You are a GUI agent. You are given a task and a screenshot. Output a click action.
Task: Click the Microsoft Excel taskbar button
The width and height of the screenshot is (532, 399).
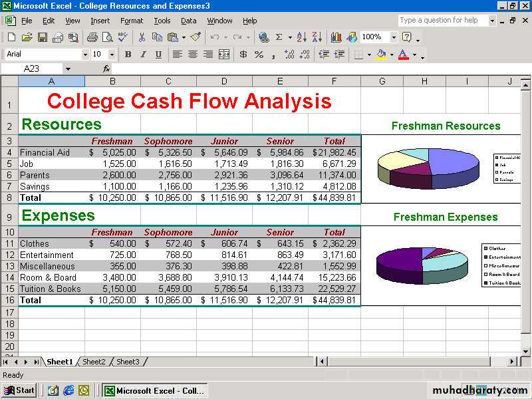tap(156, 390)
